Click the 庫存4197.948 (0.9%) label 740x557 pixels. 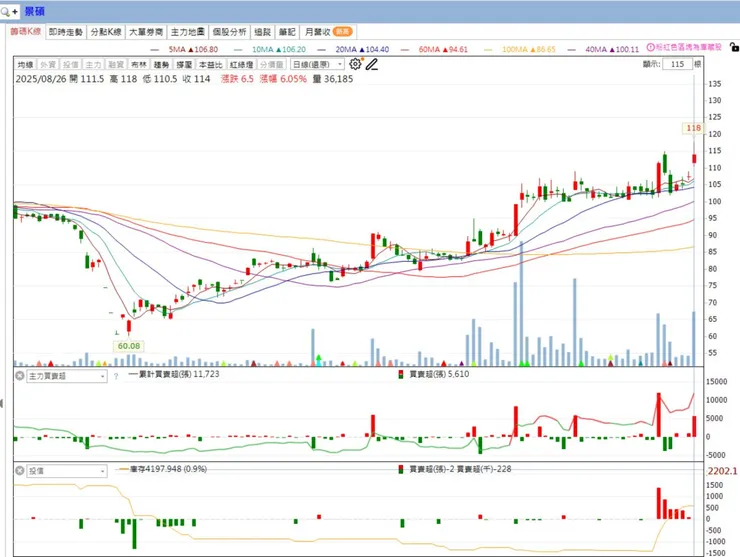point(168,469)
